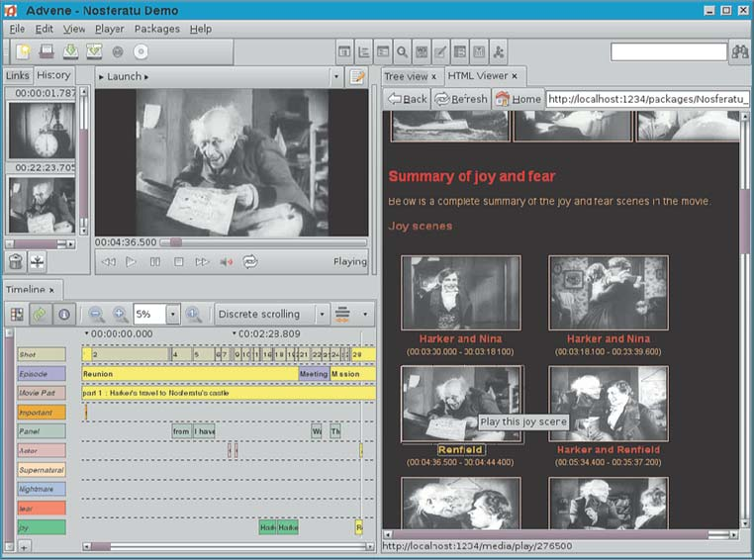Open the View menu
Viewport: 754px width, 560px height.
point(74,29)
